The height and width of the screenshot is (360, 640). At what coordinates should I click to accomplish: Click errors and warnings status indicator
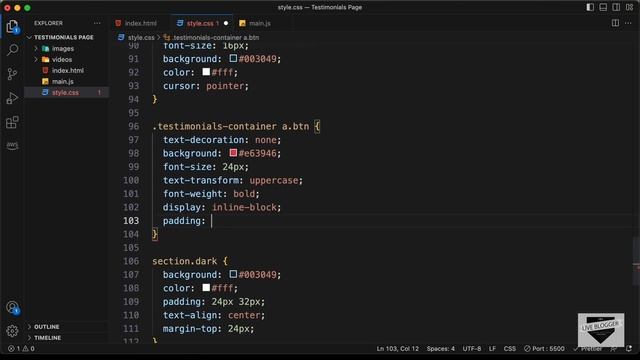click(x=21, y=349)
